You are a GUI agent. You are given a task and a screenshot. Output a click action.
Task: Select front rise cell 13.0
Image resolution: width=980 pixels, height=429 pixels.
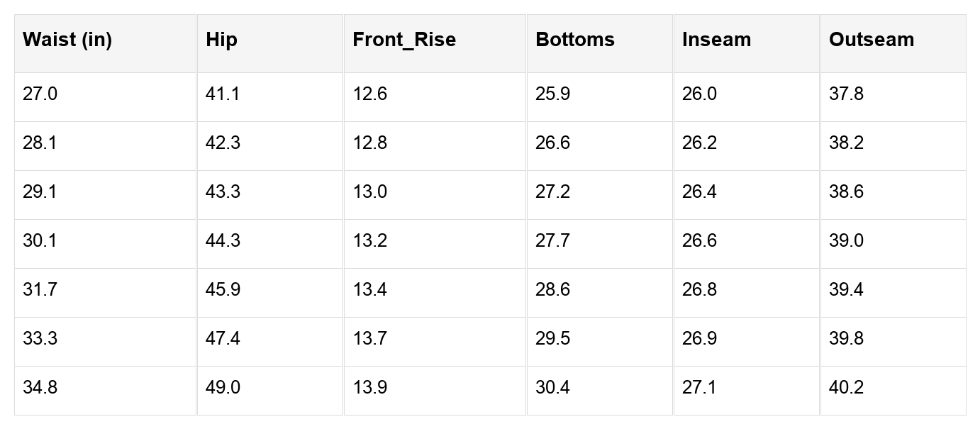(x=435, y=195)
